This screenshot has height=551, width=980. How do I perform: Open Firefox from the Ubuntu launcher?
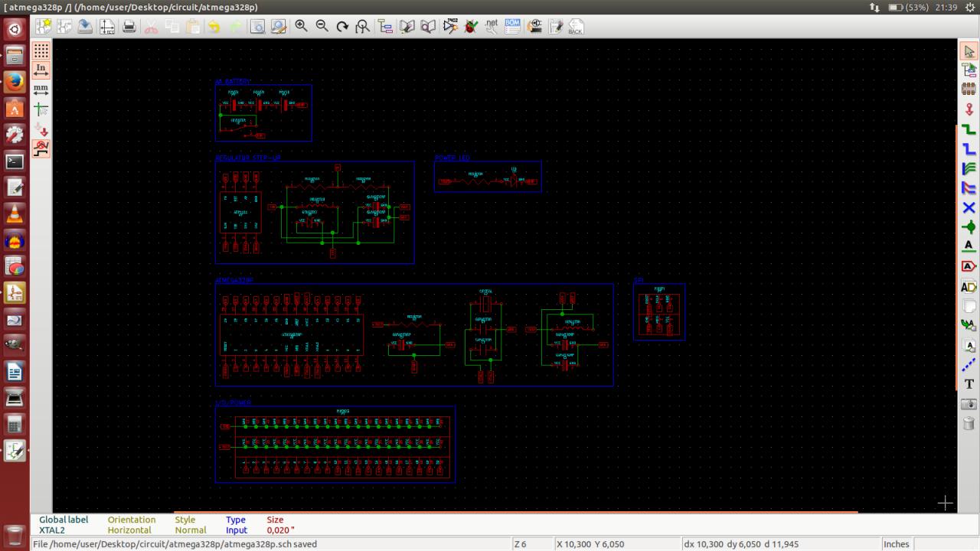pyautogui.click(x=15, y=81)
